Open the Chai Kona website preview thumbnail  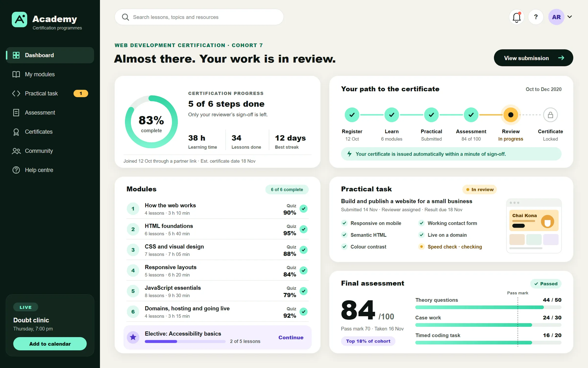[x=534, y=226]
